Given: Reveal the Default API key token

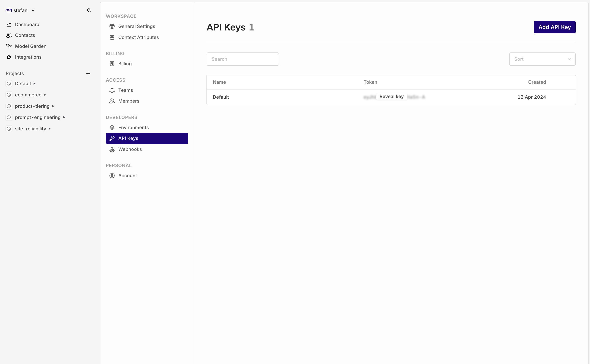Looking at the screenshot, I should pos(391,96).
